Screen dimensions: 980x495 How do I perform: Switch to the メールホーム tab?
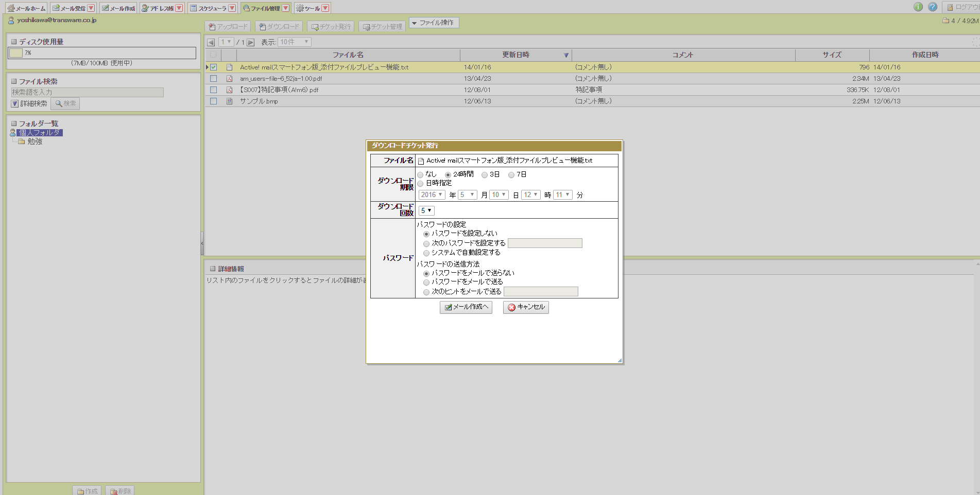tap(26, 8)
